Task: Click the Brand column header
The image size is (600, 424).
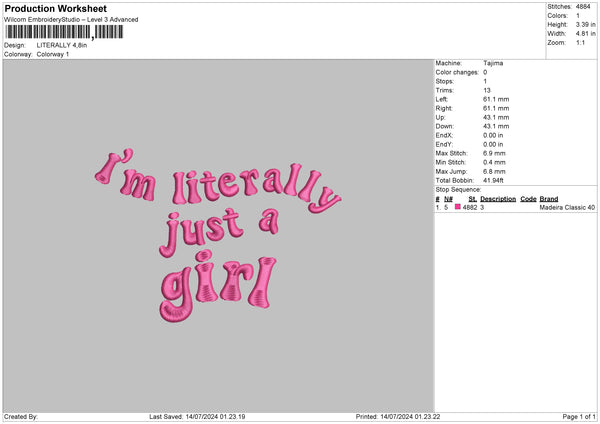Action: [549, 198]
